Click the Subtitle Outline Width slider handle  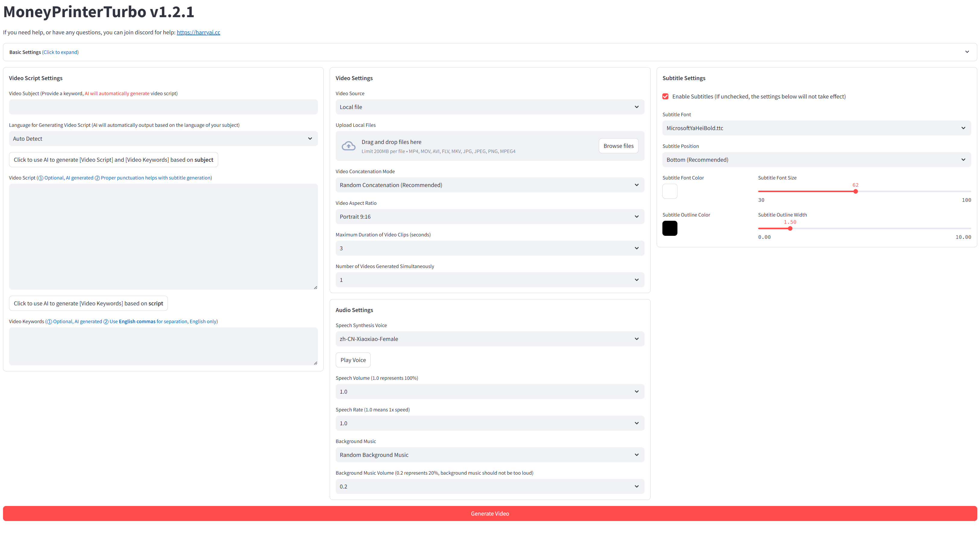(x=790, y=229)
